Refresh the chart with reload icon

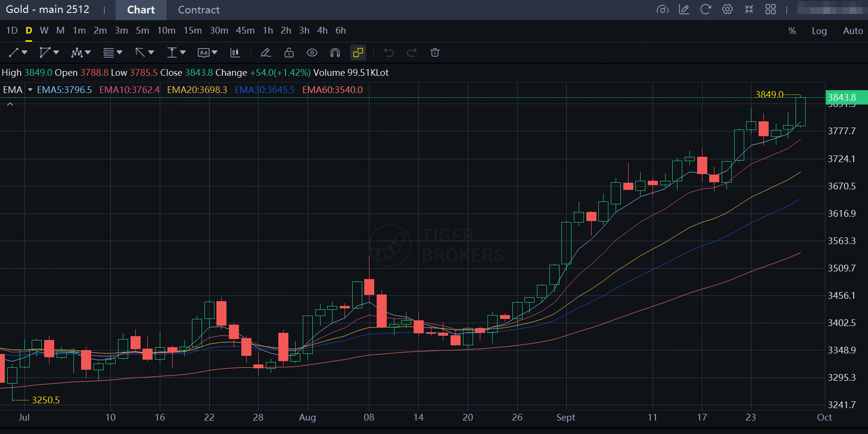[705, 10]
